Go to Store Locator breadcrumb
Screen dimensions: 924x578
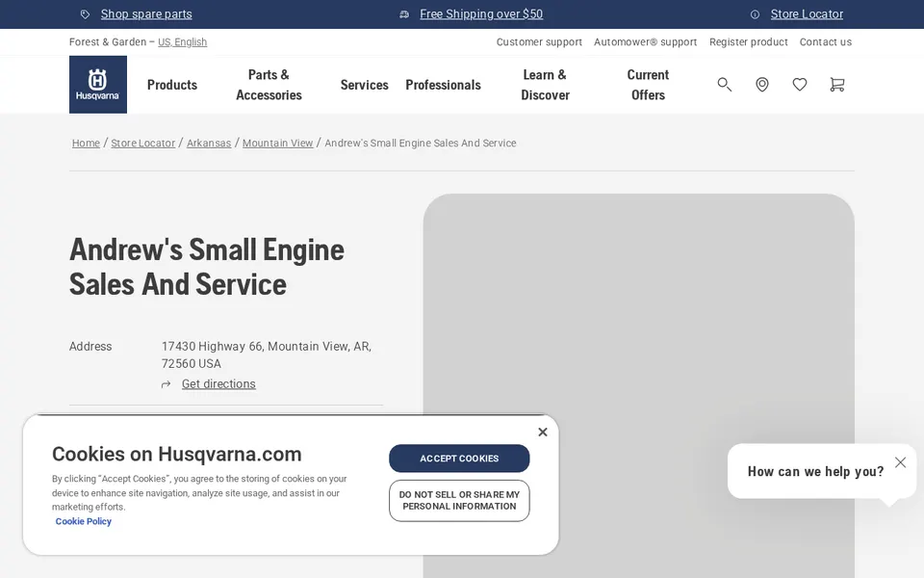143,143
